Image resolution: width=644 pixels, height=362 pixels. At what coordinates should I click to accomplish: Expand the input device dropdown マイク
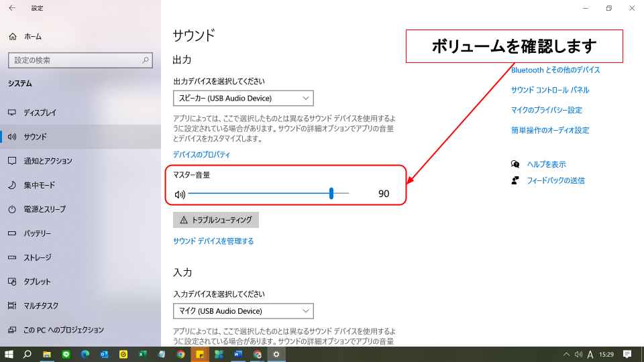click(x=243, y=311)
